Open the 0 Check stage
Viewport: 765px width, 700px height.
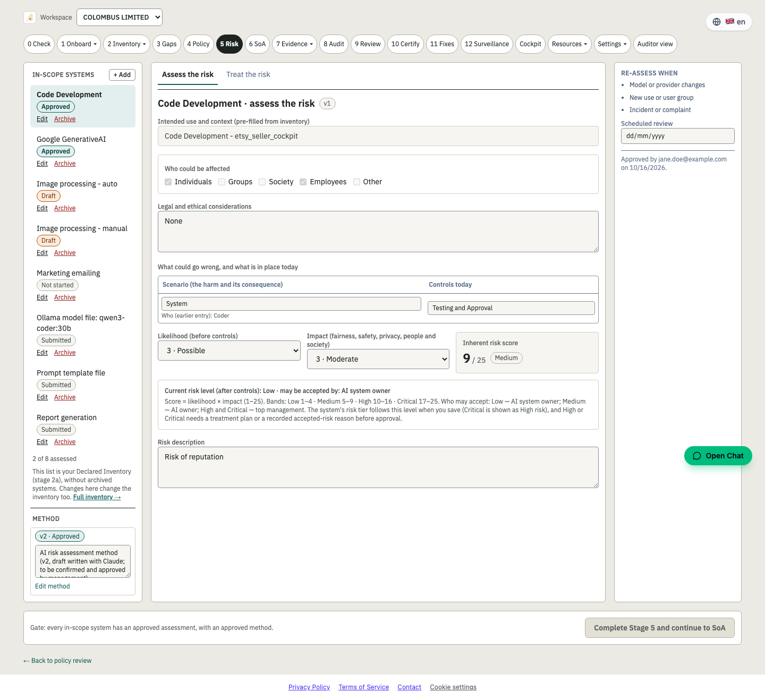[x=39, y=44]
